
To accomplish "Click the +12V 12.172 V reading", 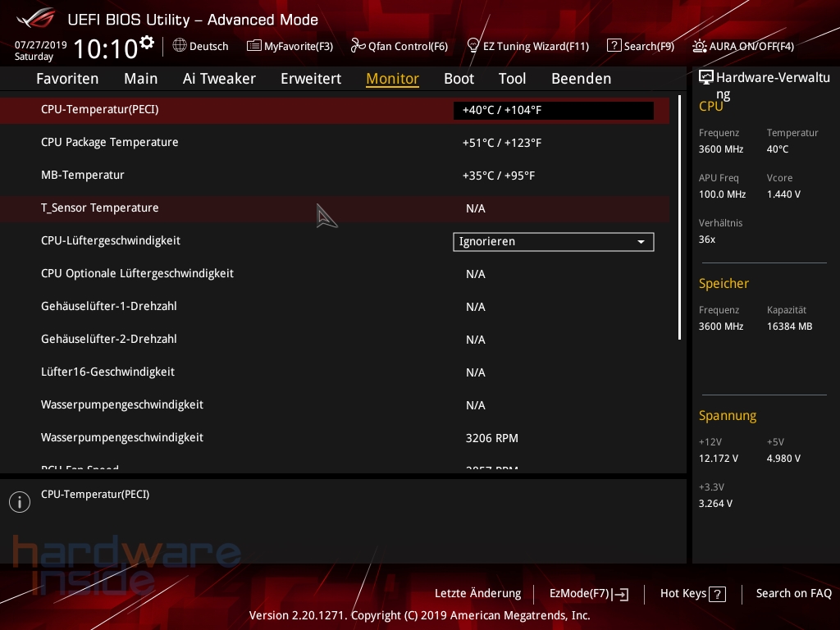I will tap(719, 459).
